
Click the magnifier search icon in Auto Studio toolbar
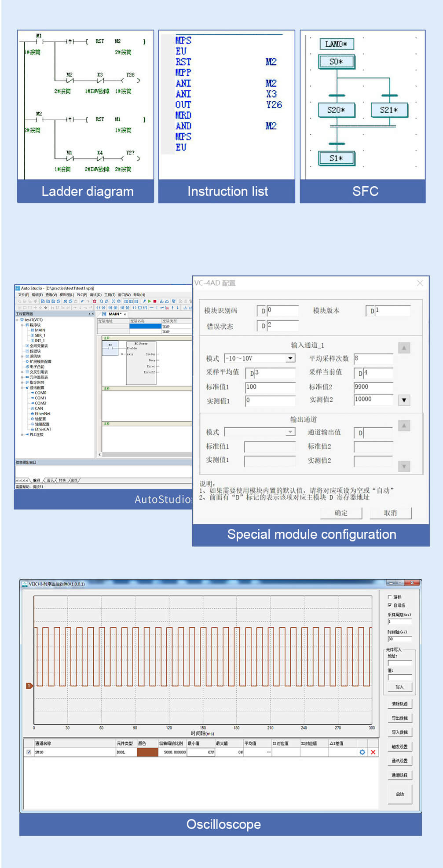pos(101,301)
